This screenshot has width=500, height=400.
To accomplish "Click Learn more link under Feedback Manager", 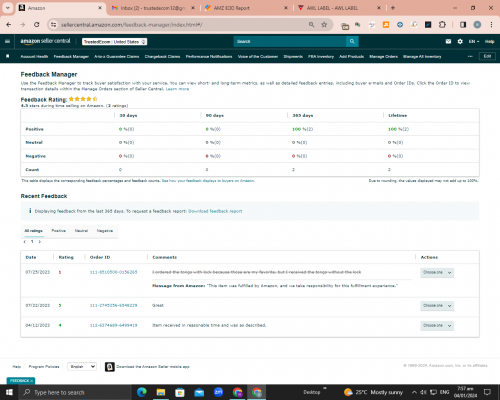I will [177, 89].
